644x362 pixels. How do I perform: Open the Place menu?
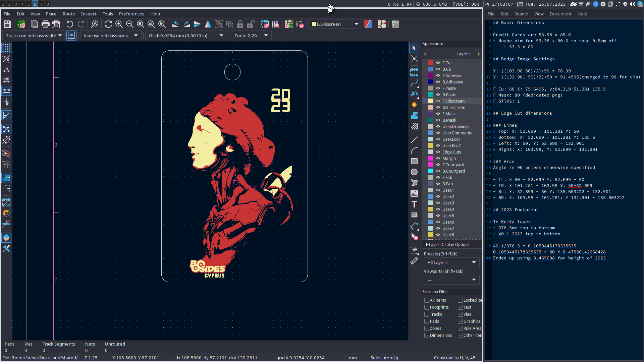pyautogui.click(x=51, y=14)
